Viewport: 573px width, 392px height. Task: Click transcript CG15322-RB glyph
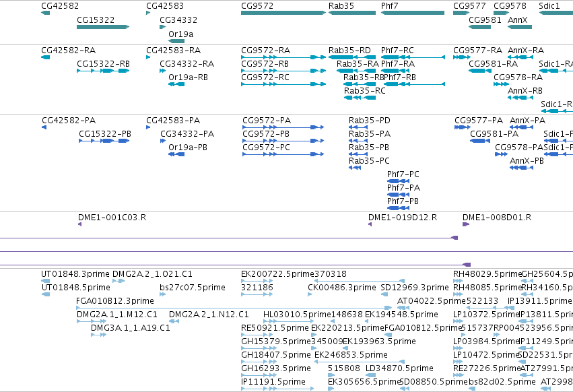103,71
